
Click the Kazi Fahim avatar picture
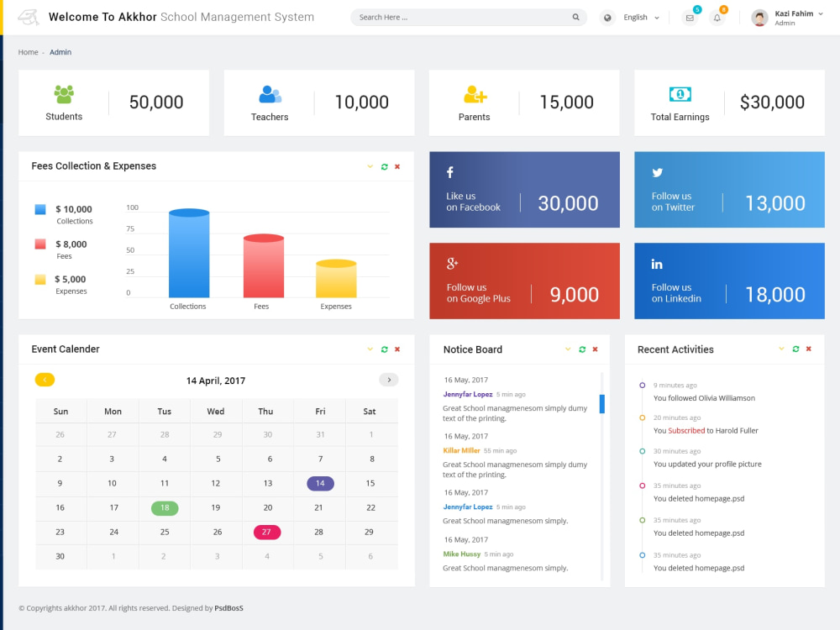[x=759, y=18]
